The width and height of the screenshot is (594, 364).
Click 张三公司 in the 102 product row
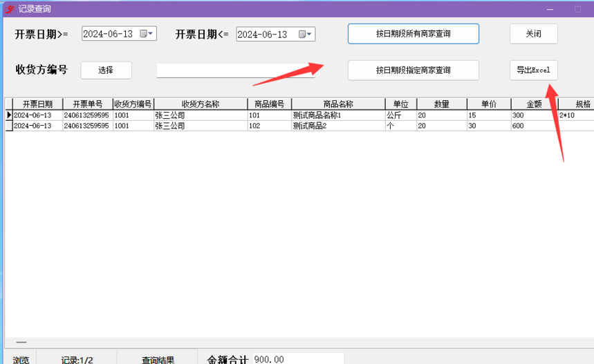[x=201, y=126]
